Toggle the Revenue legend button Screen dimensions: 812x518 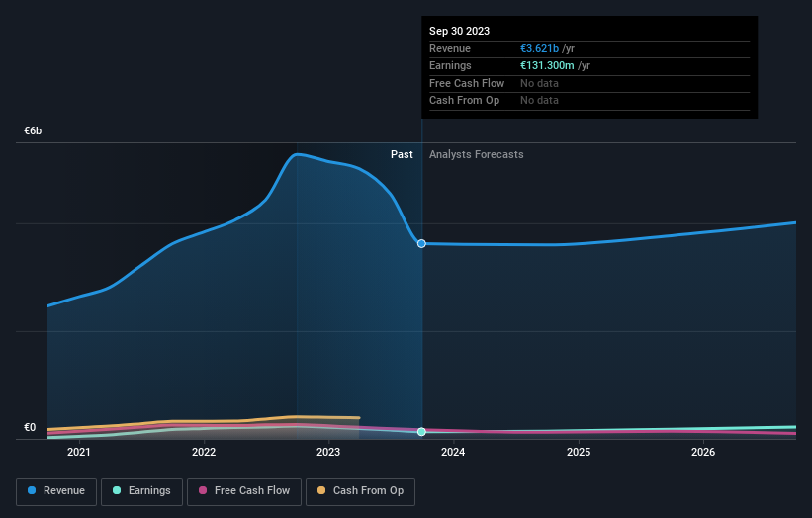click(56, 491)
